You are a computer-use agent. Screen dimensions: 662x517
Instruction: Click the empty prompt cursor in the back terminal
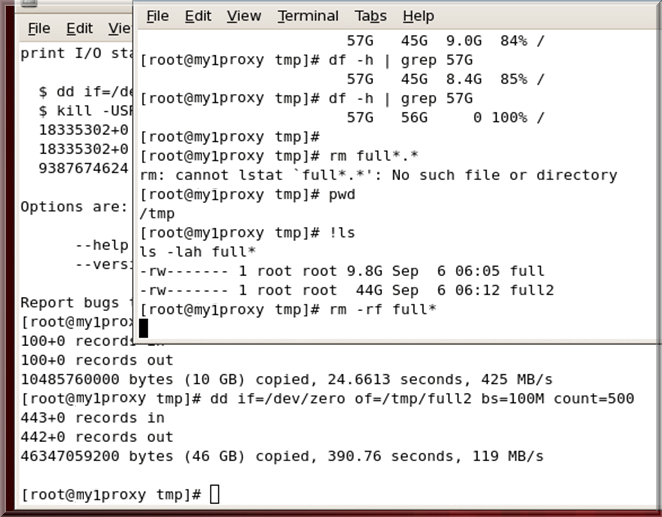(x=214, y=494)
